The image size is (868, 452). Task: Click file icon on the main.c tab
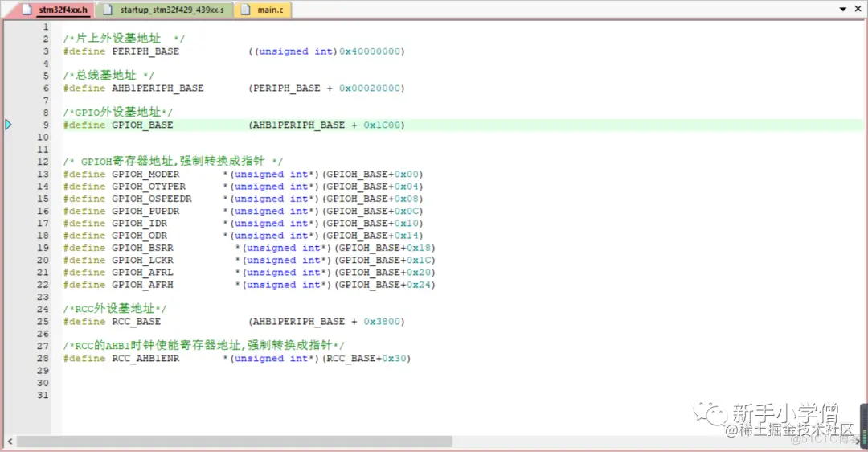tap(246, 10)
